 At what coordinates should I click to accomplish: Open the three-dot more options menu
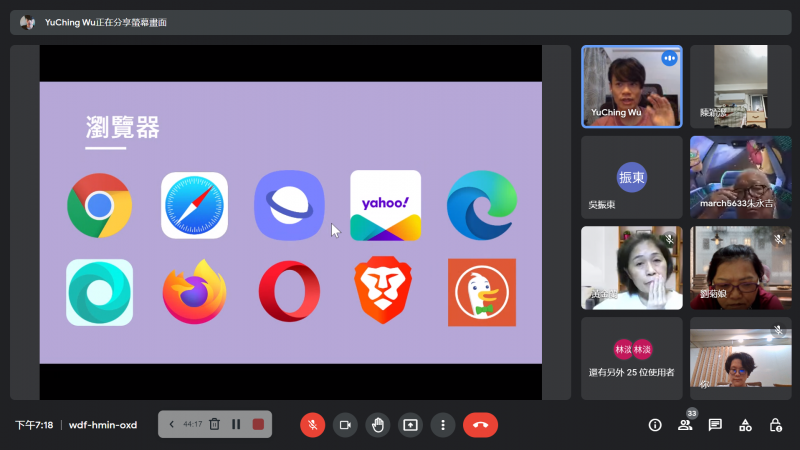443,424
